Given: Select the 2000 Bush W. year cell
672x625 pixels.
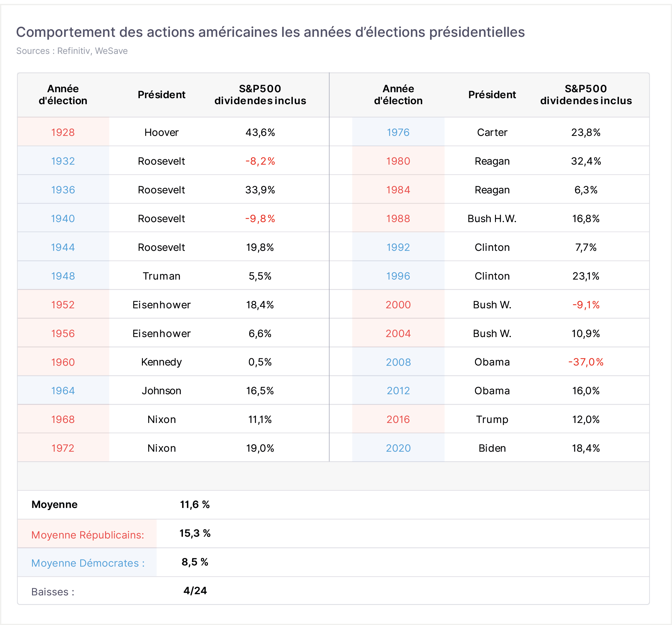Looking at the screenshot, I should [x=398, y=305].
